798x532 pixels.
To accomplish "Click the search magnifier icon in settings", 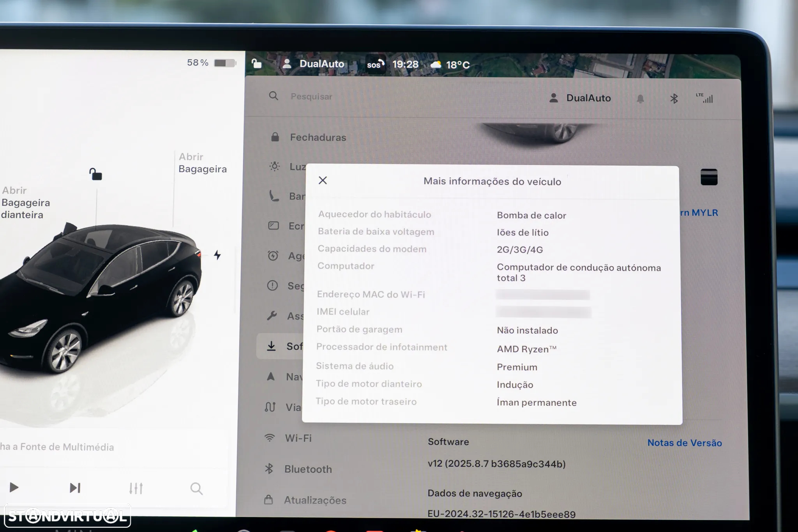I will [x=274, y=96].
